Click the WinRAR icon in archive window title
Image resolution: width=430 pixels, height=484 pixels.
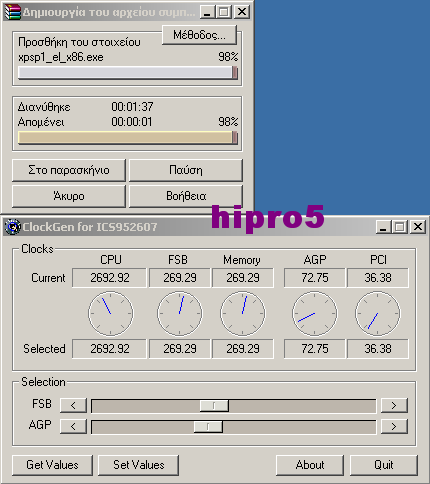point(13,12)
